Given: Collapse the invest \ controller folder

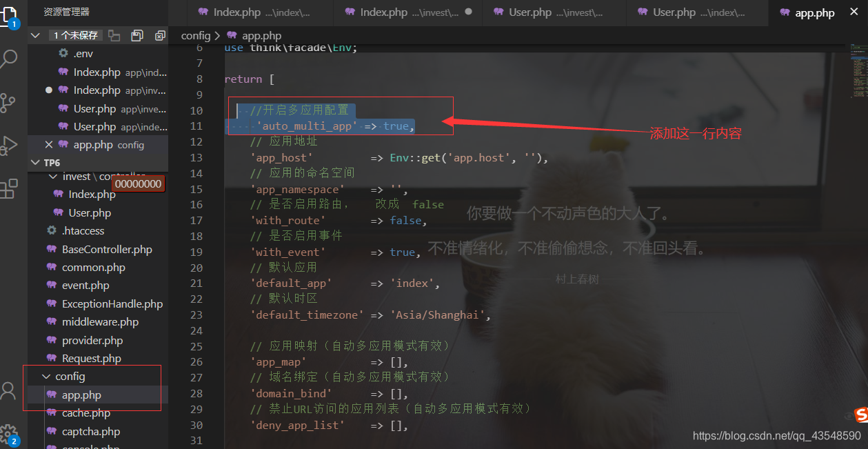Looking at the screenshot, I should 53,177.
